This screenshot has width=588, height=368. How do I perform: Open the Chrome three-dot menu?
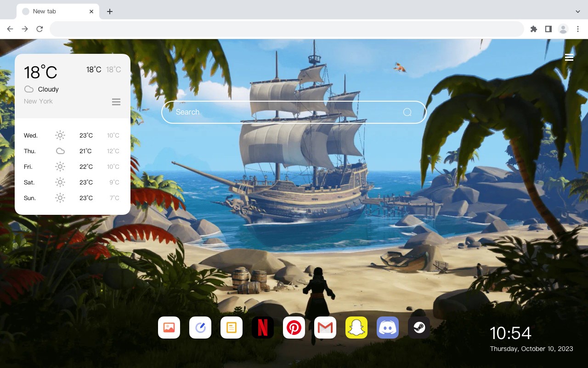578,29
